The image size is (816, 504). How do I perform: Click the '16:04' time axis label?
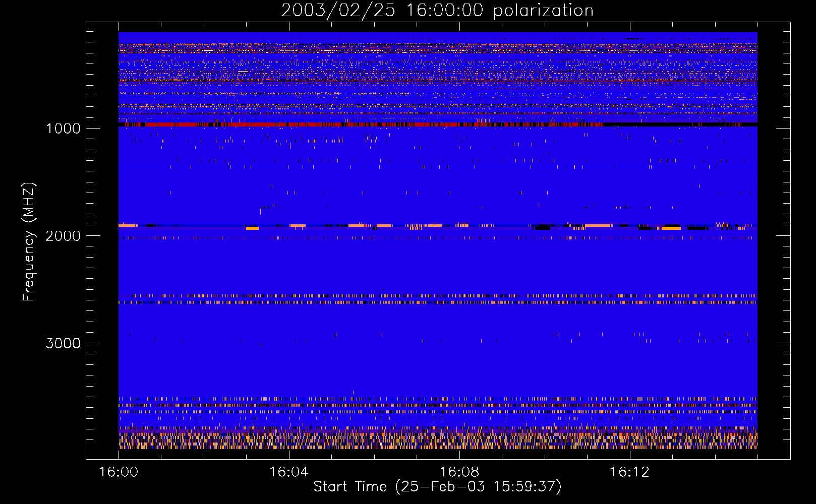[x=289, y=472]
